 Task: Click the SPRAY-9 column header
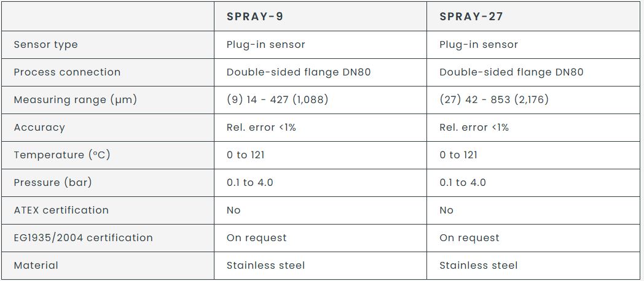coord(254,17)
